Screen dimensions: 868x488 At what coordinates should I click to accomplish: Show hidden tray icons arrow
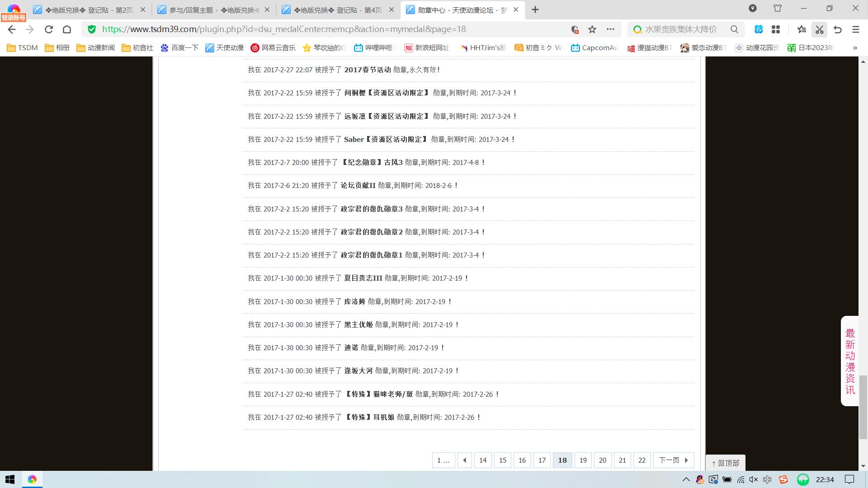coord(686,479)
